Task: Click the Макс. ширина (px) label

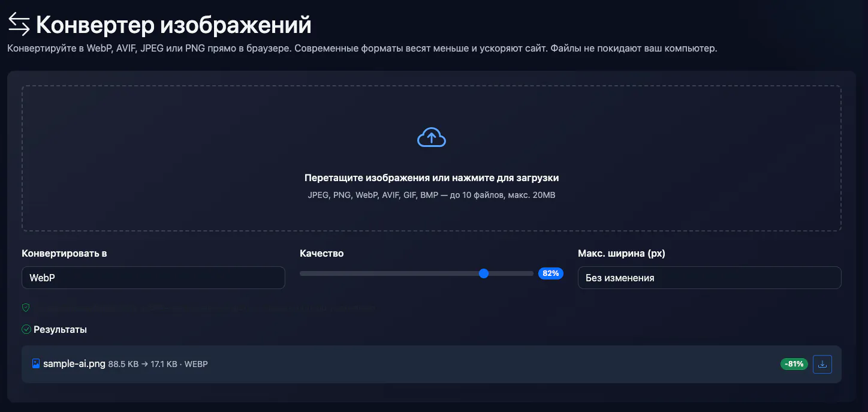Action: pyautogui.click(x=622, y=253)
